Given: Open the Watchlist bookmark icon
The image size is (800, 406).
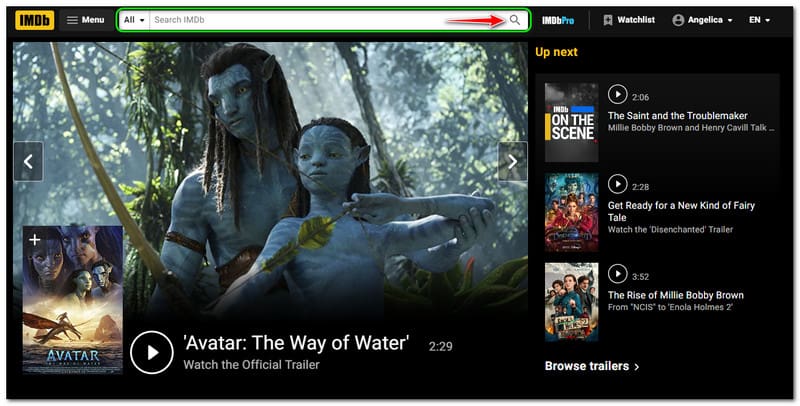Looking at the screenshot, I should pyautogui.click(x=608, y=20).
